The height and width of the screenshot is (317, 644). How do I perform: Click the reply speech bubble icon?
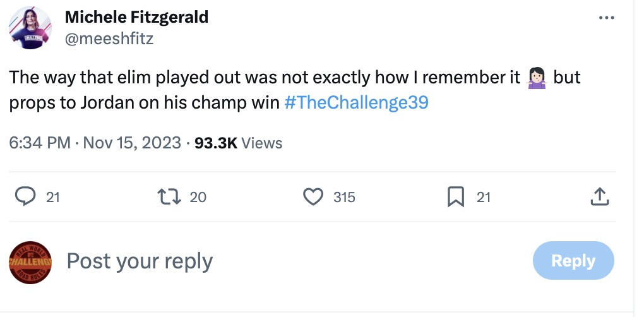pyautogui.click(x=25, y=197)
